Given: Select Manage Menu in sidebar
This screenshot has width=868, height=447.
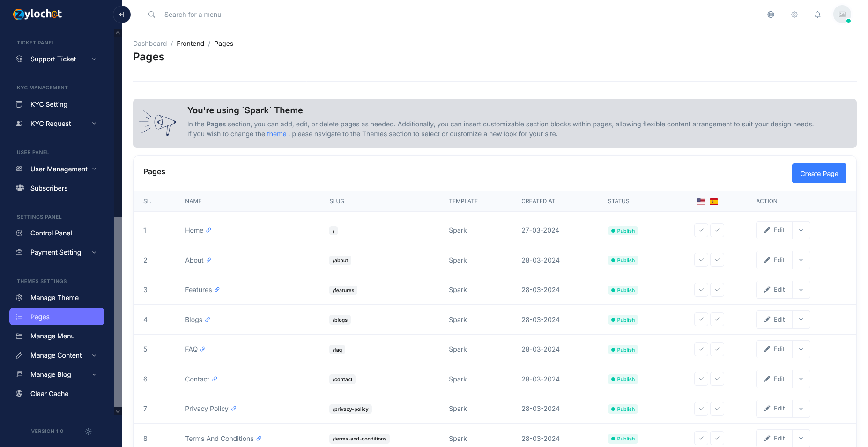Looking at the screenshot, I should tap(57, 336).
